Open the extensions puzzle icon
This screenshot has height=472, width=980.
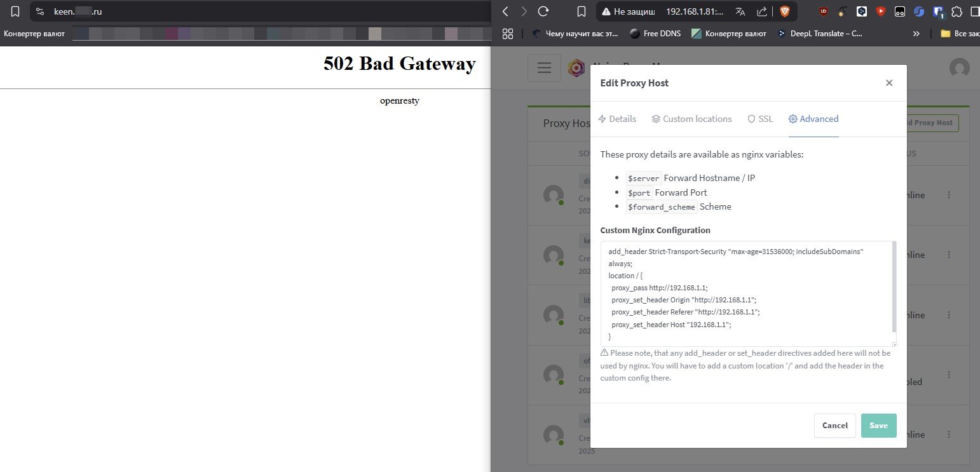tap(957, 11)
